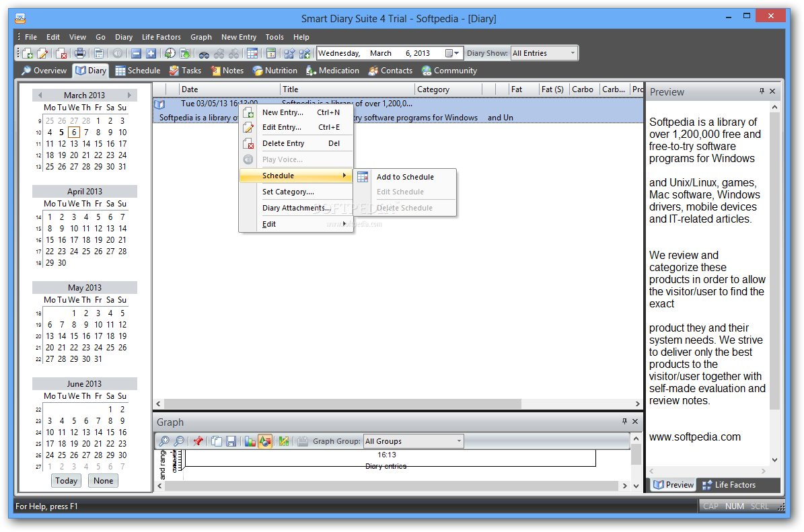Save the graph with the floppy disk icon
Screen dimensions: 804x532
pyautogui.click(x=231, y=441)
